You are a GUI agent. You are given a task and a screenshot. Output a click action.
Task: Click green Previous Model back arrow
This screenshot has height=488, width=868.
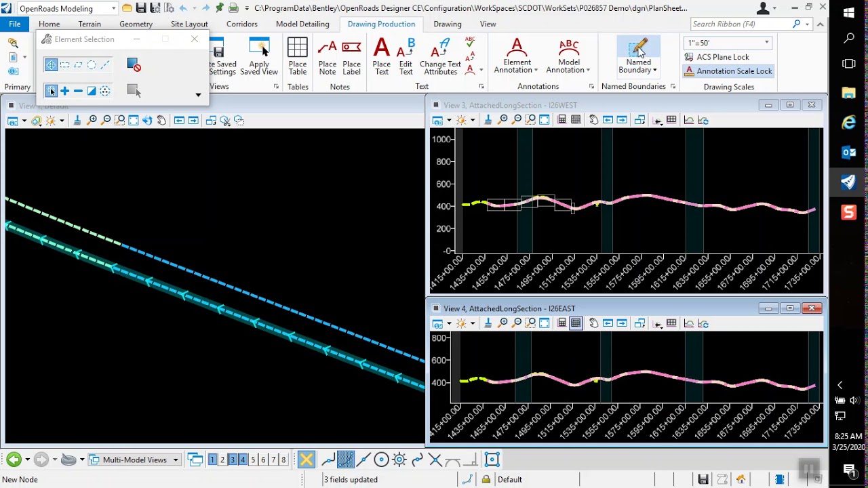14,460
